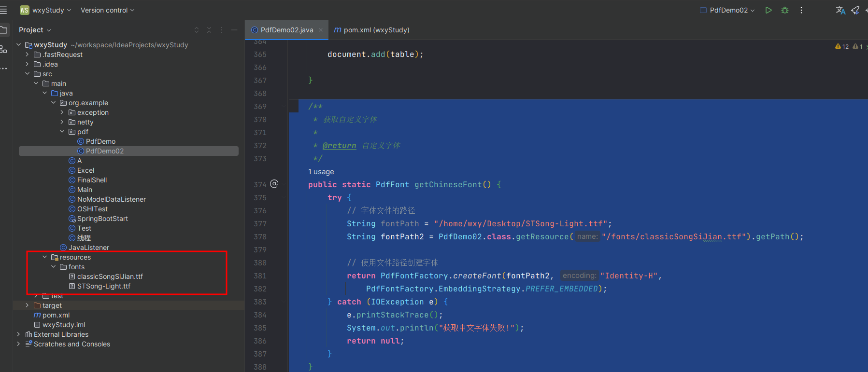
Task: Collapse all in the Project panel
Action: tap(209, 30)
